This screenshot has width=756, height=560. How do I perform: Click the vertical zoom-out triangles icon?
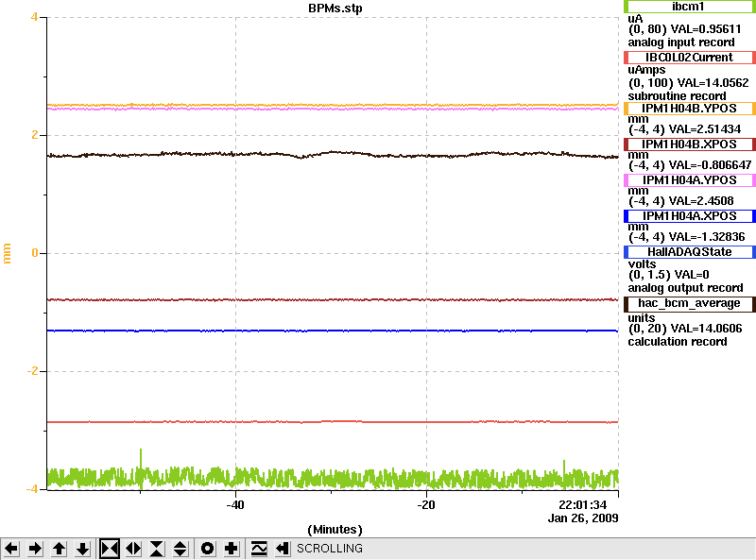[180, 549]
